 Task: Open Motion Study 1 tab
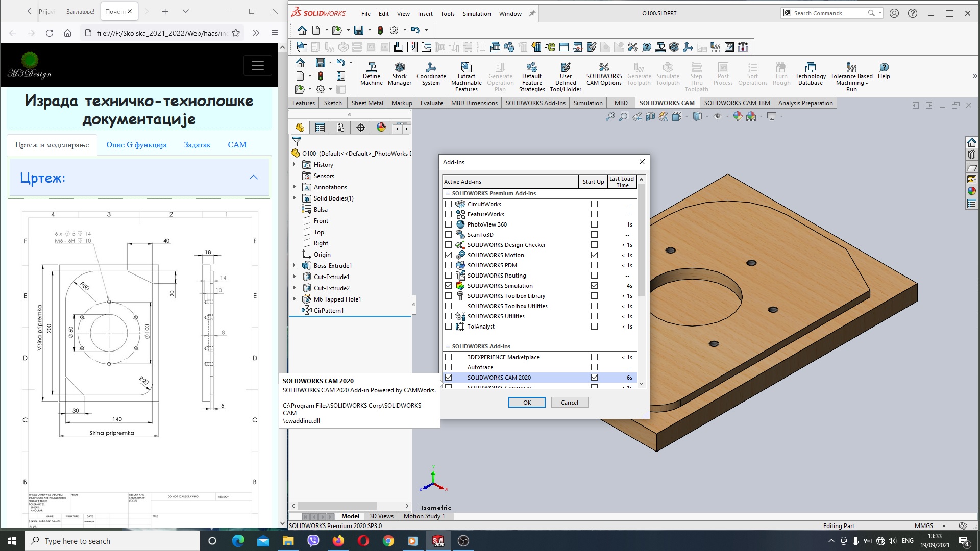pos(424,516)
